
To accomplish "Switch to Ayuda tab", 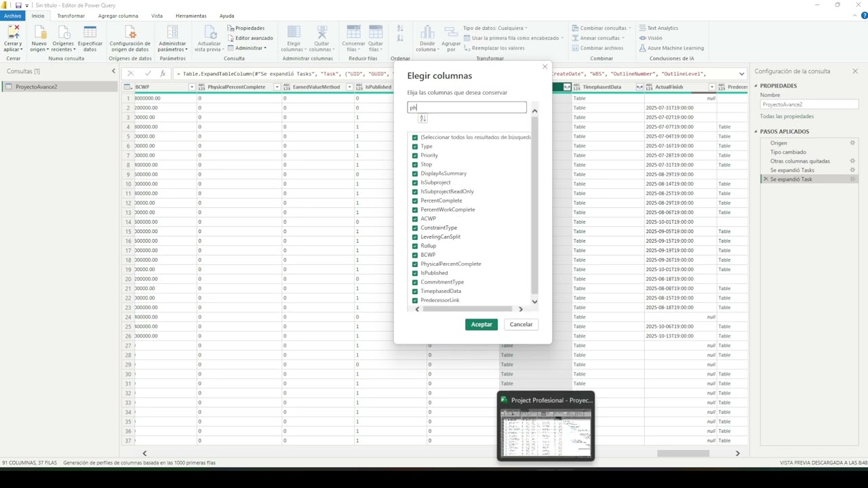I will click(x=227, y=16).
